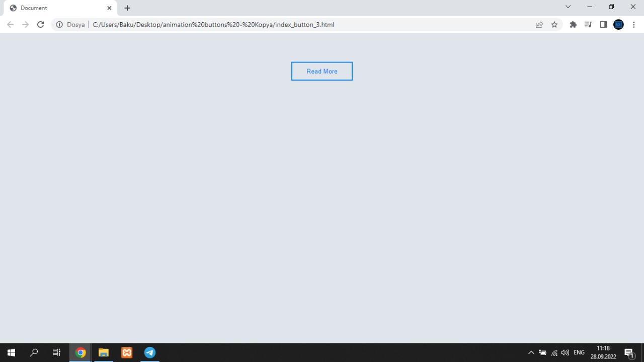Click the share icon in the address bar

tap(539, 24)
